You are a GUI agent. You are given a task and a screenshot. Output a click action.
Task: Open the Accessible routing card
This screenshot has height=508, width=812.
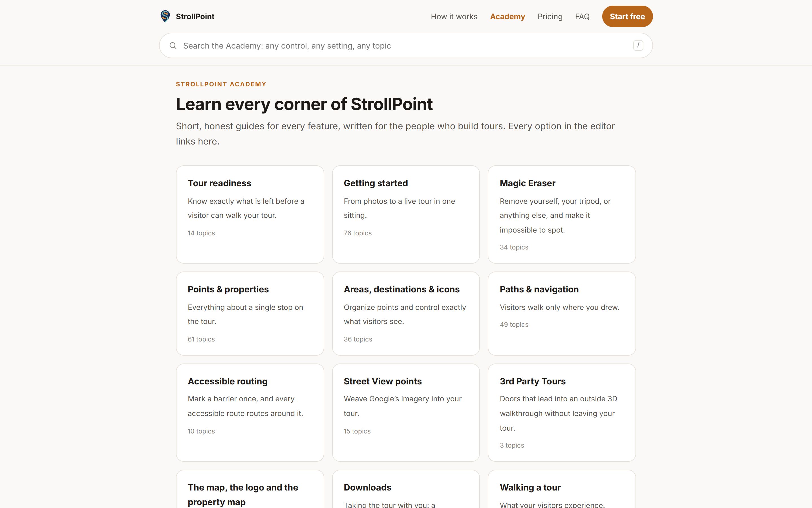tap(250, 413)
